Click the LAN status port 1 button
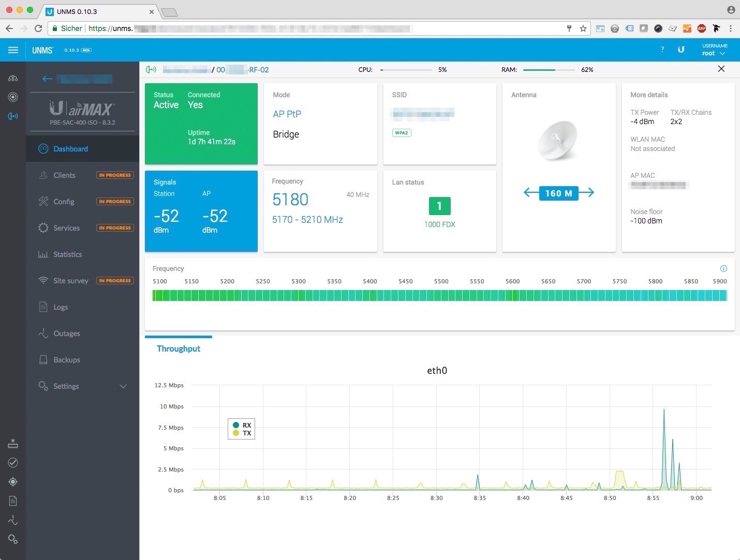Screen dimensions: 740x560 pyautogui.click(x=439, y=206)
